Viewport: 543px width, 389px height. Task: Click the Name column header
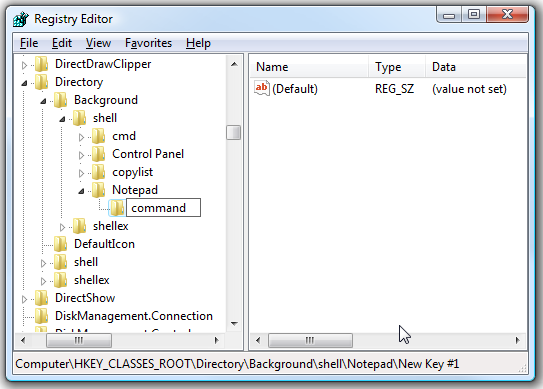(309, 67)
